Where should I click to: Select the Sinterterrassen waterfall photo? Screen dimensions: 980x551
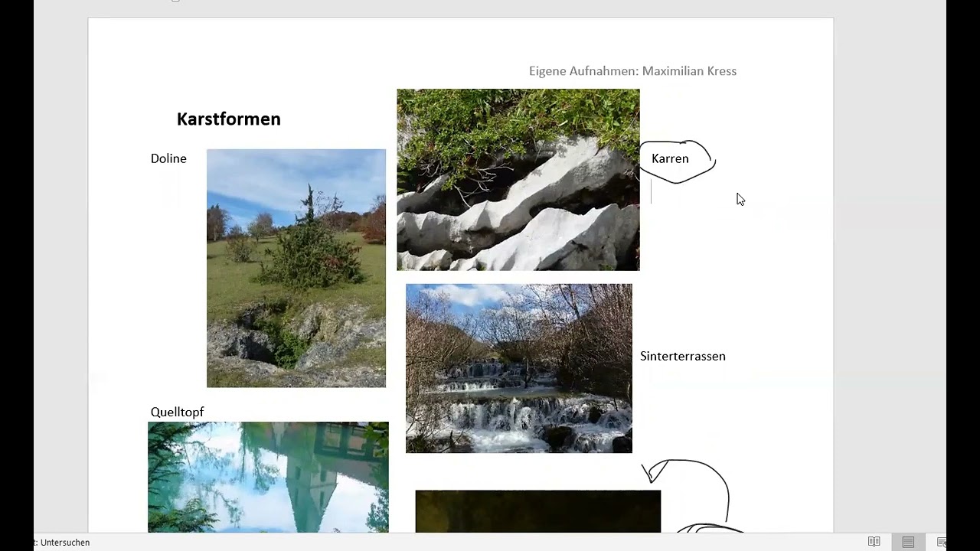click(x=519, y=368)
